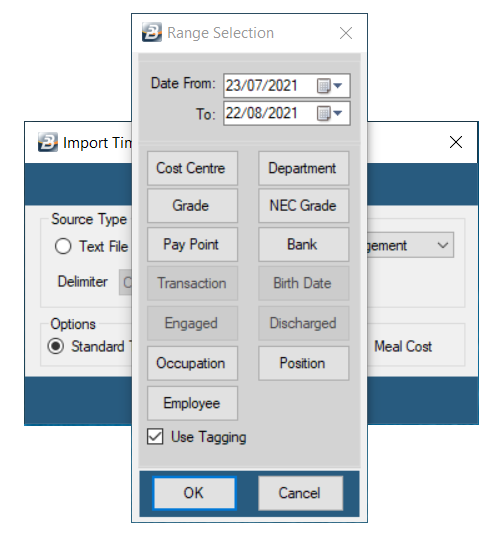Image resolution: width=494 pixels, height=534 pixels.
Task: Open the Pay Point selection
Action: 192,245
